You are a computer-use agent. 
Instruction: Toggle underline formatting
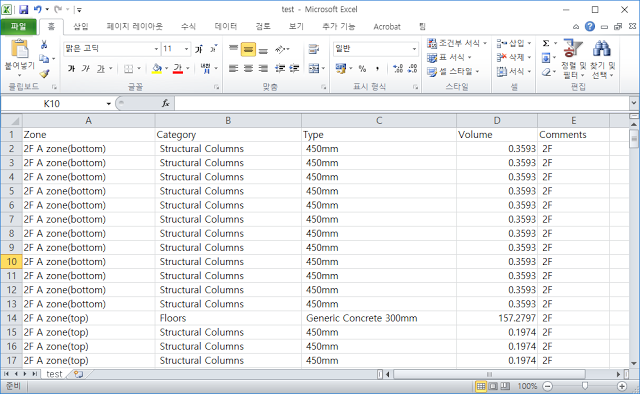(x=101, y=69)
